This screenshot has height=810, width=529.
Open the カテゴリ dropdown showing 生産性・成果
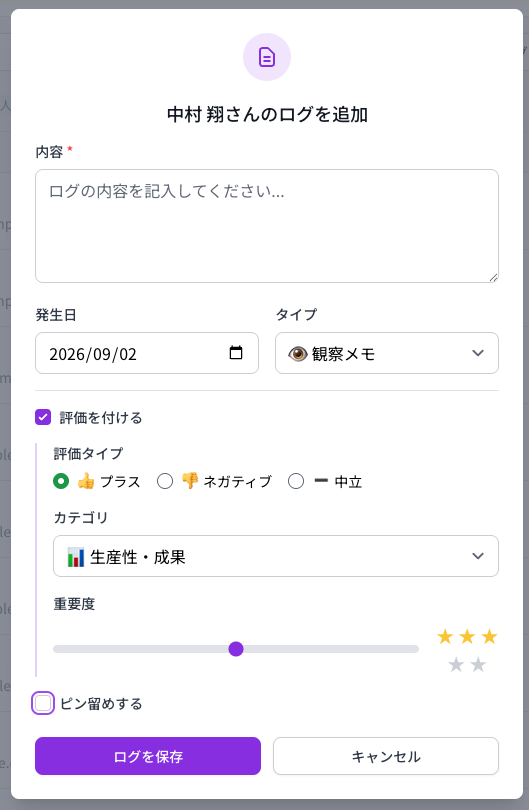(x=276, y=556)
